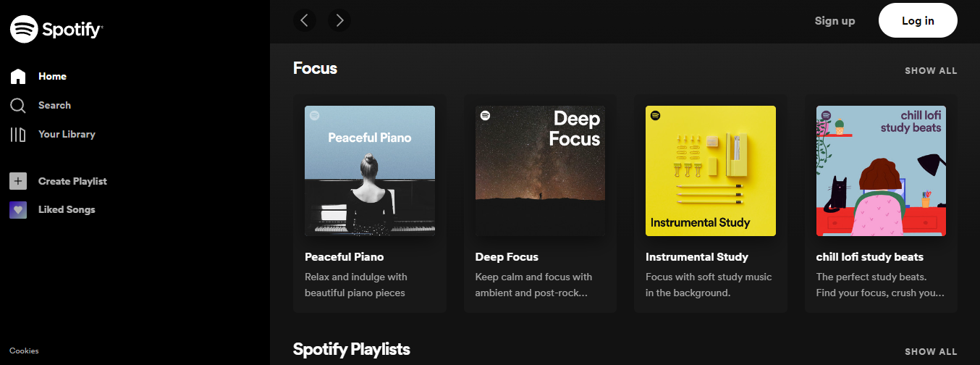The image size is (980, 365).
Task: Open the Spotify Playlists section heading
Action: coord(351,349)
